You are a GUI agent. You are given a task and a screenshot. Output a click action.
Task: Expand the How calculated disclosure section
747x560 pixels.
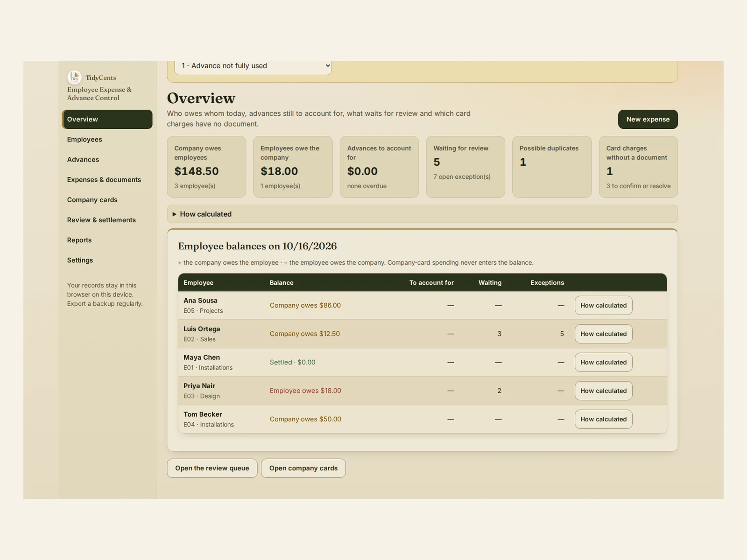click(422, 214)
